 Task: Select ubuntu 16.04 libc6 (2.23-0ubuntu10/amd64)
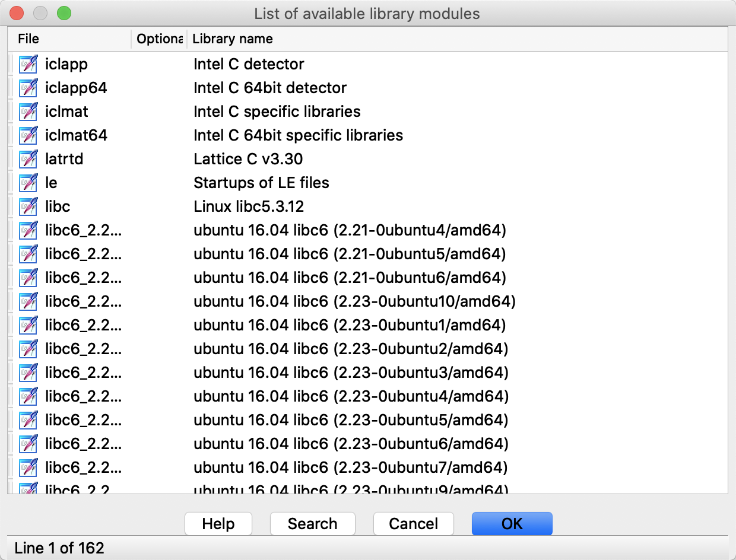(x=354, y=301)
